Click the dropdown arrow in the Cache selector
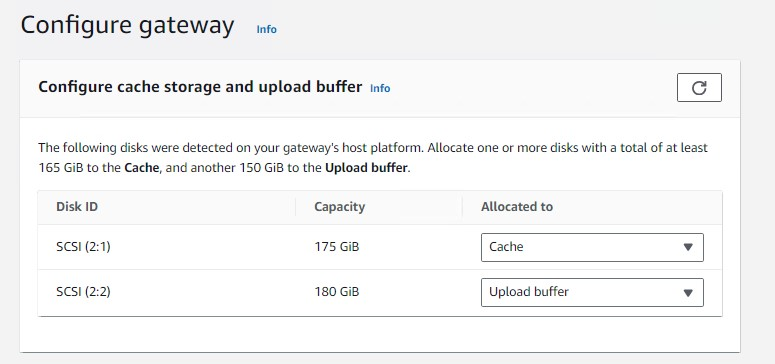The image size is (775, 364). 688,247
